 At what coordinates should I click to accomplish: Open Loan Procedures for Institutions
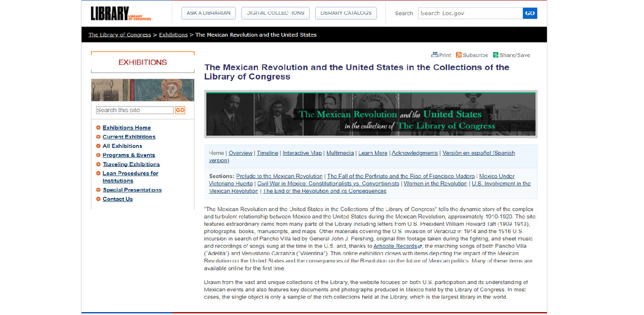pyautogui.click(x=130, y=177)
